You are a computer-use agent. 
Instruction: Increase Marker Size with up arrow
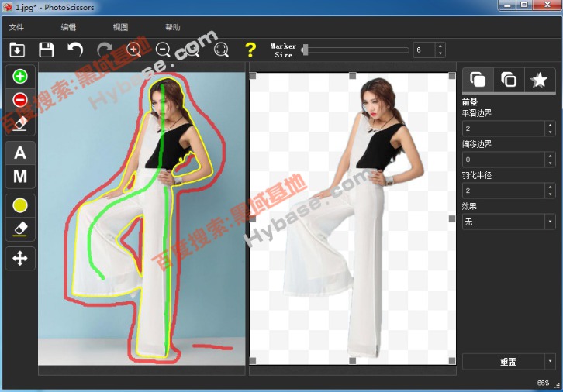pos(440,46)
